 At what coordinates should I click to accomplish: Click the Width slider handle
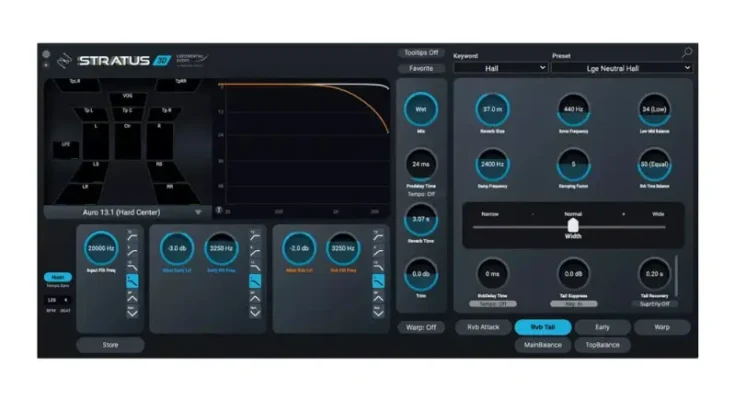[x=572, y=225]
